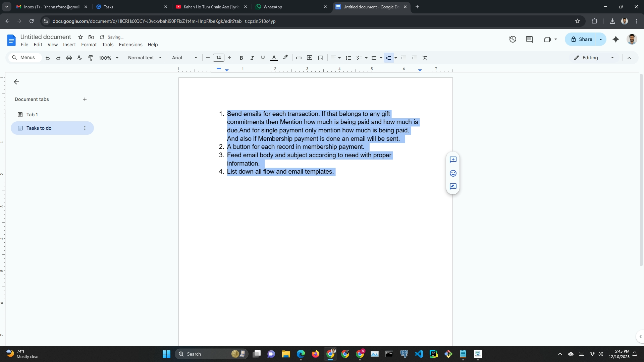Open the text color picker
Image resolution: width=644 pixels, height=362 pixels.
[274, 58]
